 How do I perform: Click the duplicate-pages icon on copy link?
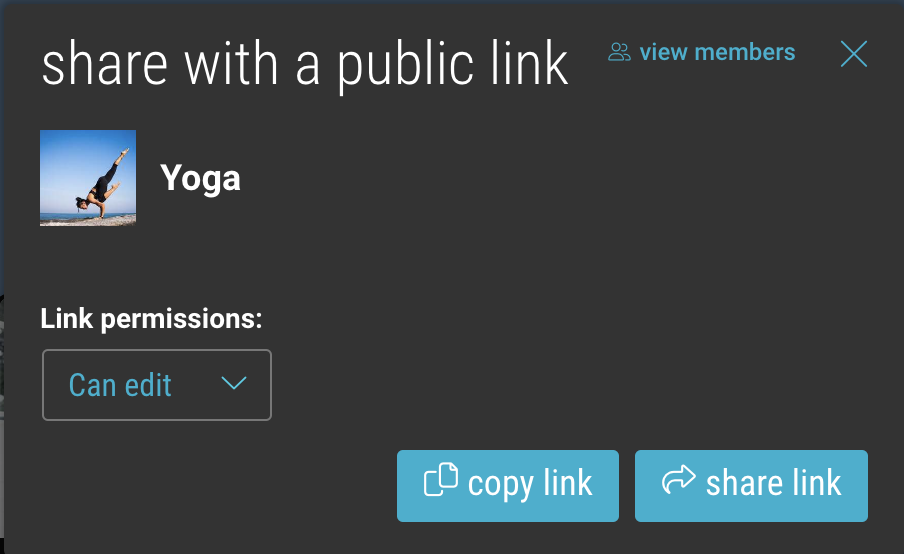441,479
